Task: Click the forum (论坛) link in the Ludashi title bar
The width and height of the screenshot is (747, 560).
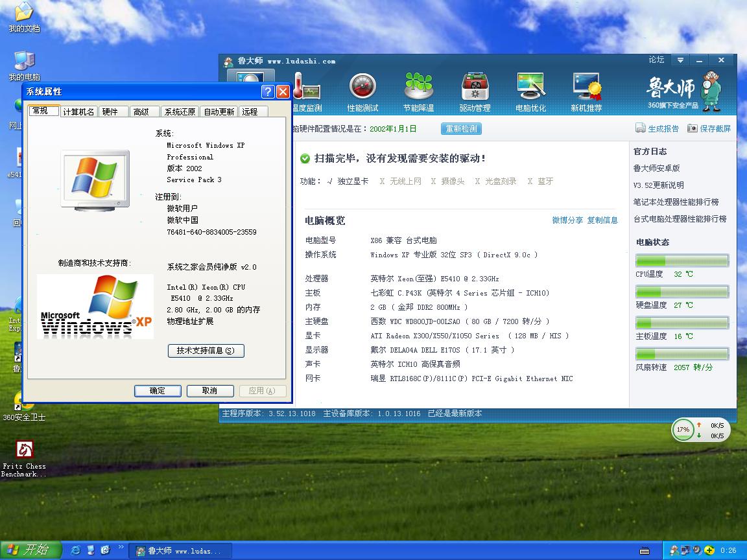Action: pyautogui.click(x=656, y=60)
